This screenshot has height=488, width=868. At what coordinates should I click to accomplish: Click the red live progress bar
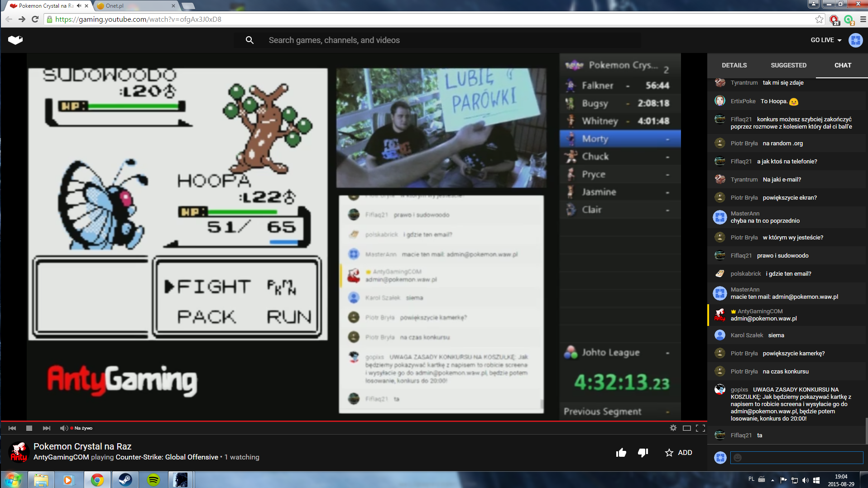[353, 421]
